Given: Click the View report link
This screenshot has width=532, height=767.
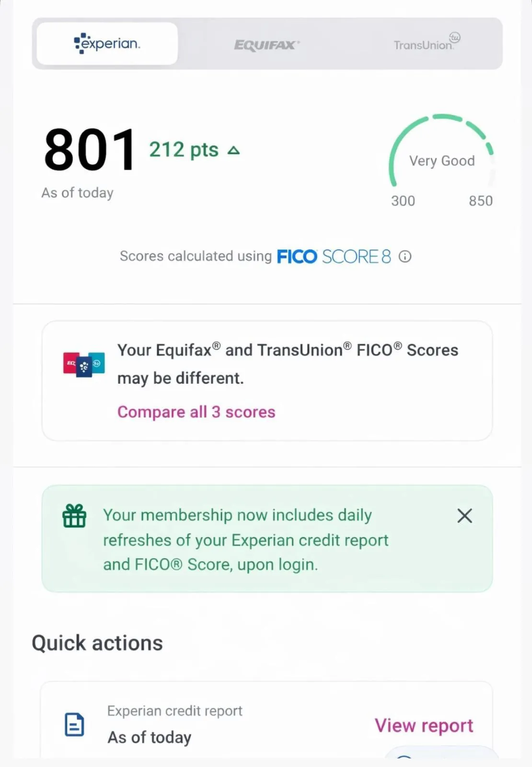Looking at the screenshot, I should (424, 725).
